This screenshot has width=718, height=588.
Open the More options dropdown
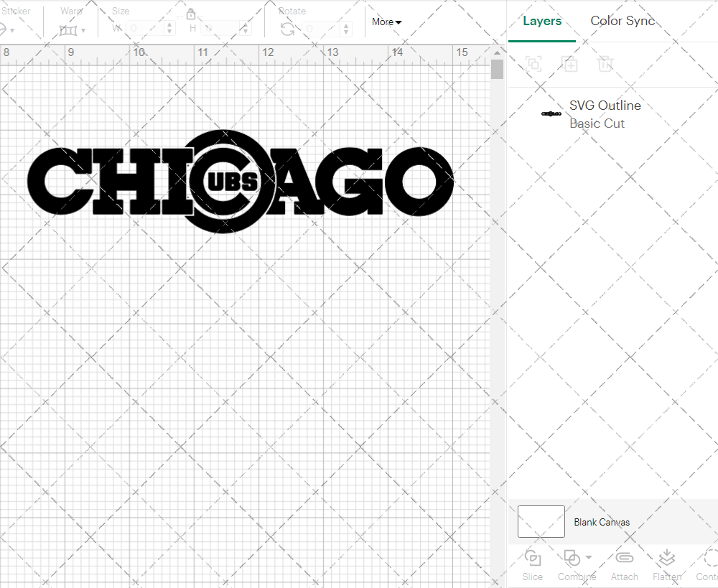coord(386,22)
